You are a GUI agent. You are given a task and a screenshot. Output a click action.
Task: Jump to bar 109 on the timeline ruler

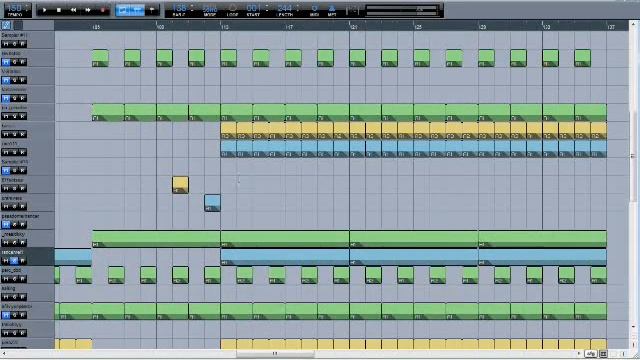click(x=160, y=27)
